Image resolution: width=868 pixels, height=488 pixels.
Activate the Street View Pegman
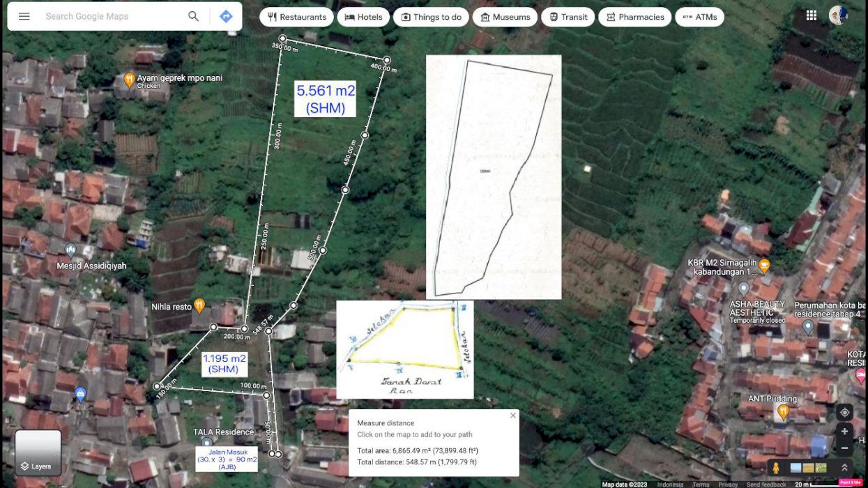776,468
